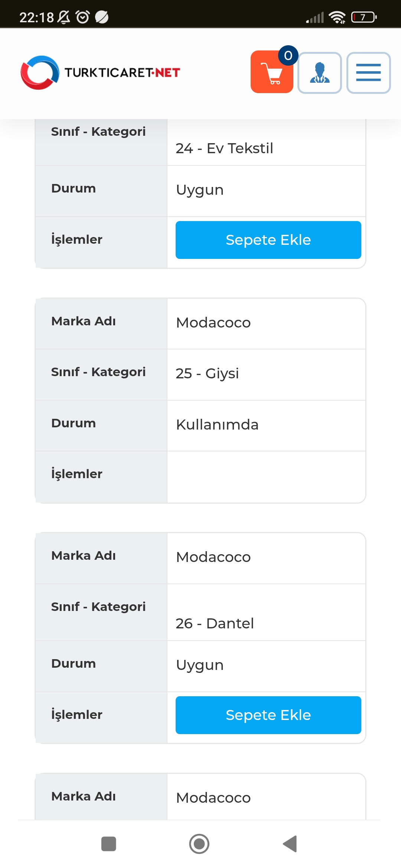Add 24 - Ev Tekstil to cart
The image size is (401, 868).
(268, 240)
